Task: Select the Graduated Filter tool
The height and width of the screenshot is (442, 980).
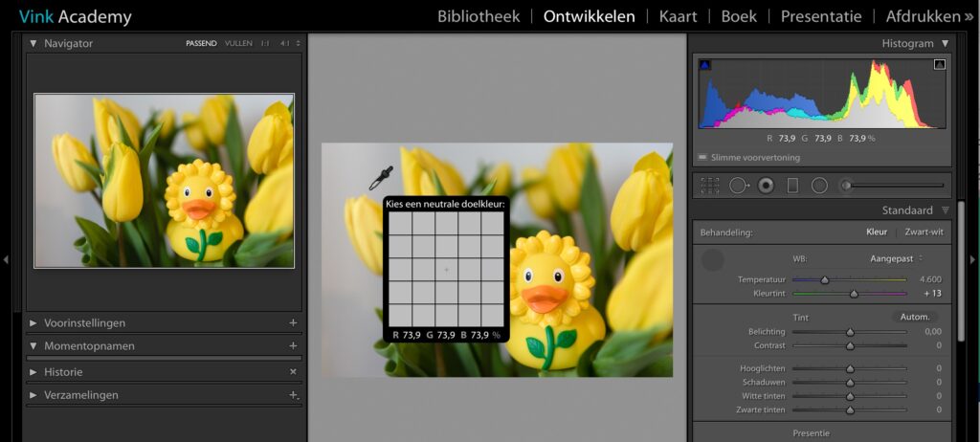Action: 792,186
